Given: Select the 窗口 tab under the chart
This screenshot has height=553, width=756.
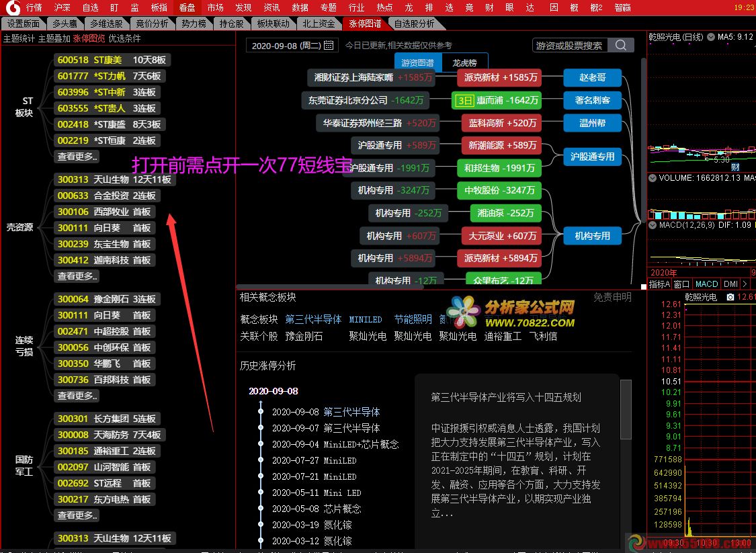Looking at the screenshot, I should point(681,284).
